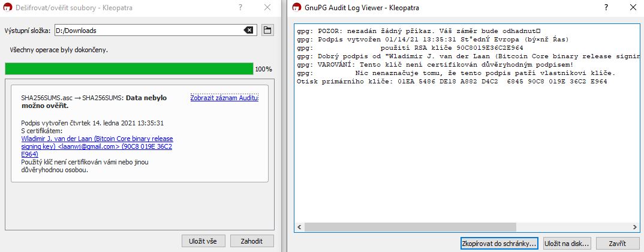Viewport: 644px width, 252px height.
Task: Close the Dešifrovat/ověřit soubory window
Action: tap(267, 8)
